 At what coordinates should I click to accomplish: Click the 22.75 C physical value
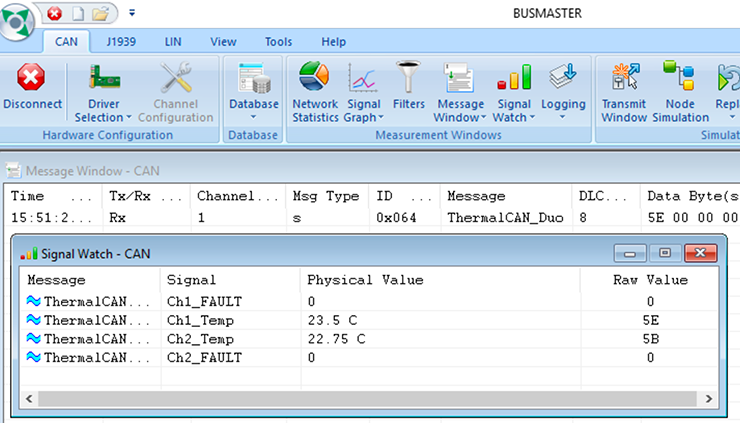pos(336,339)
